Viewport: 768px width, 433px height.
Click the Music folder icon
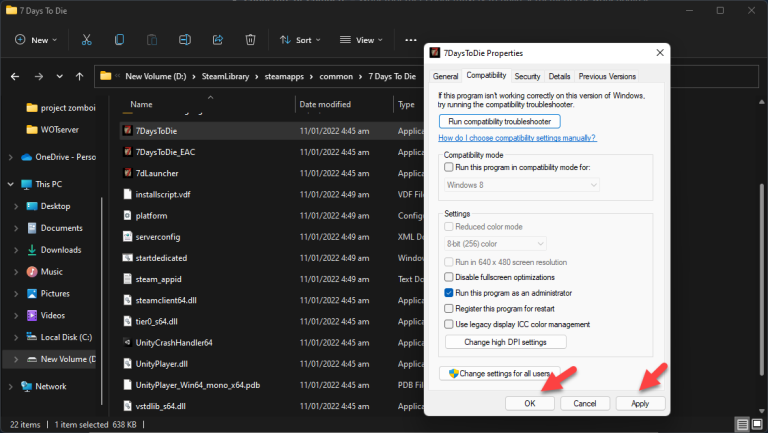tap(32, 271)
